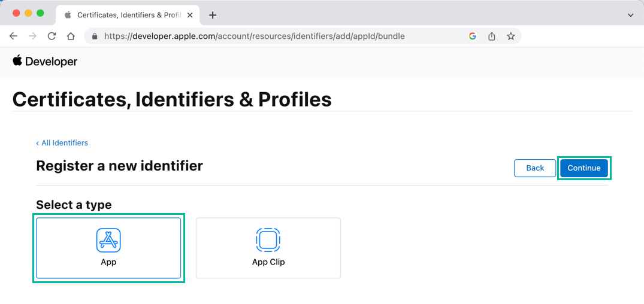Image resolution: width=644 pixels, height=304 pixels.
Task: Open the All Identifiers link
Action: pos(62,143)
